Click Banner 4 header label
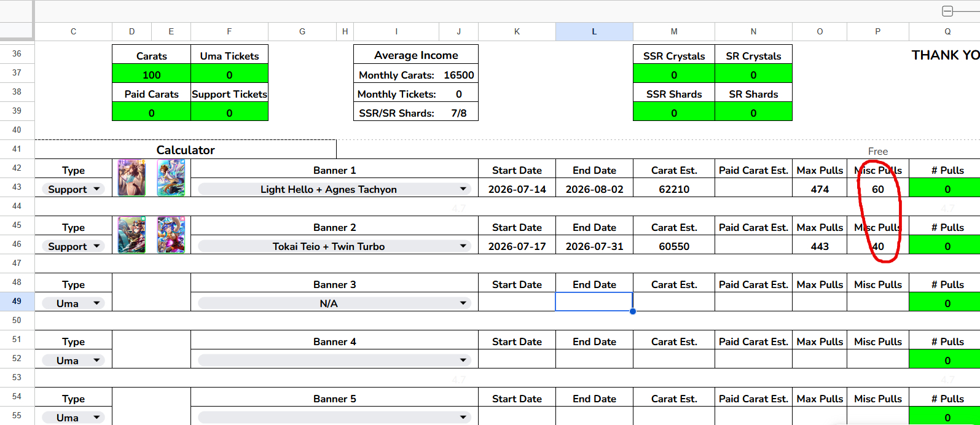 coord(334,341)
